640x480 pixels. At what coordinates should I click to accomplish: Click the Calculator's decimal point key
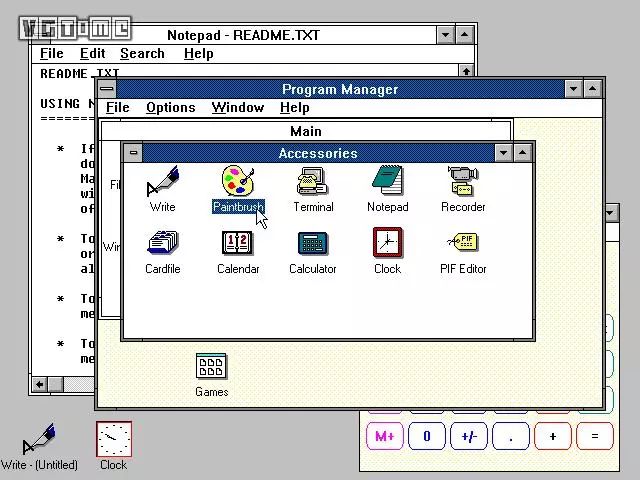511,436
